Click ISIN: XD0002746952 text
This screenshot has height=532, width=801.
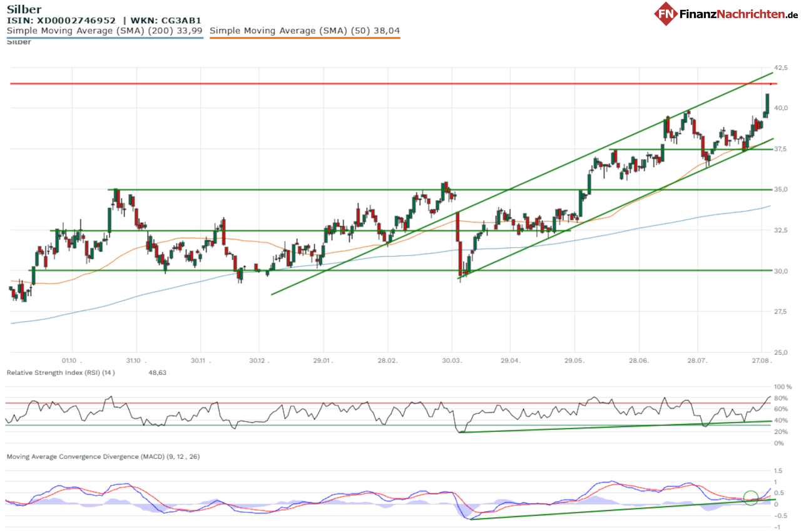tap(61, 20)
